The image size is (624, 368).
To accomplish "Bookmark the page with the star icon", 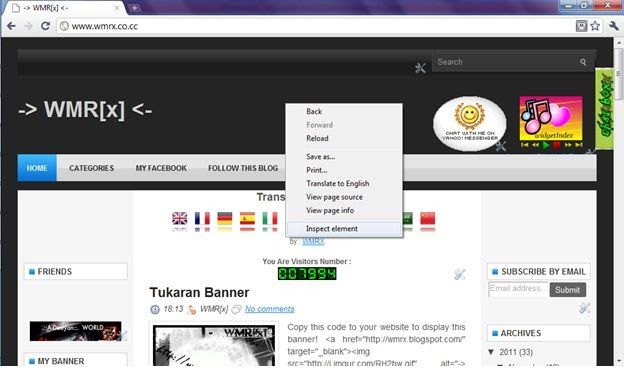I will [595, 26].
